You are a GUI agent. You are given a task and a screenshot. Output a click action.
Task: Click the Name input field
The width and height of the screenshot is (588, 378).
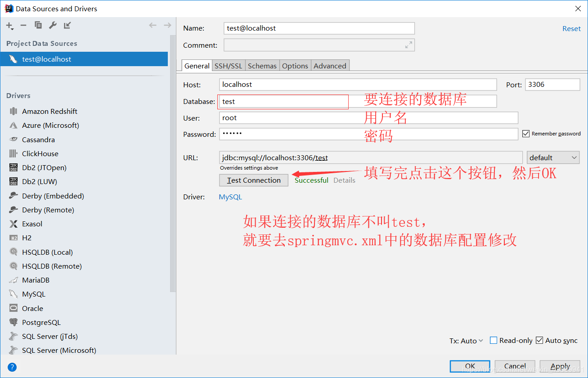click(319, 28)
